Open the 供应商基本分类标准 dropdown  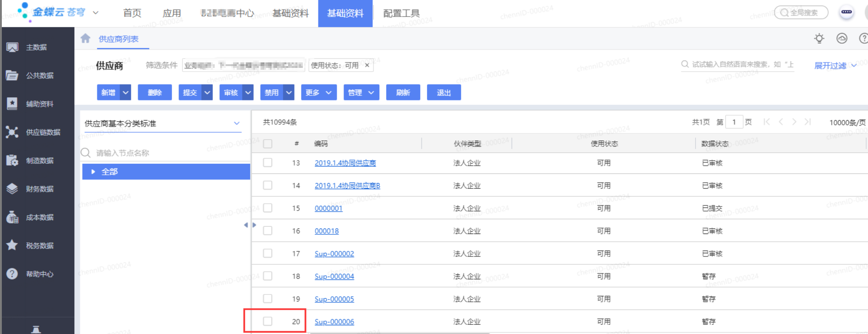(237, 123)
